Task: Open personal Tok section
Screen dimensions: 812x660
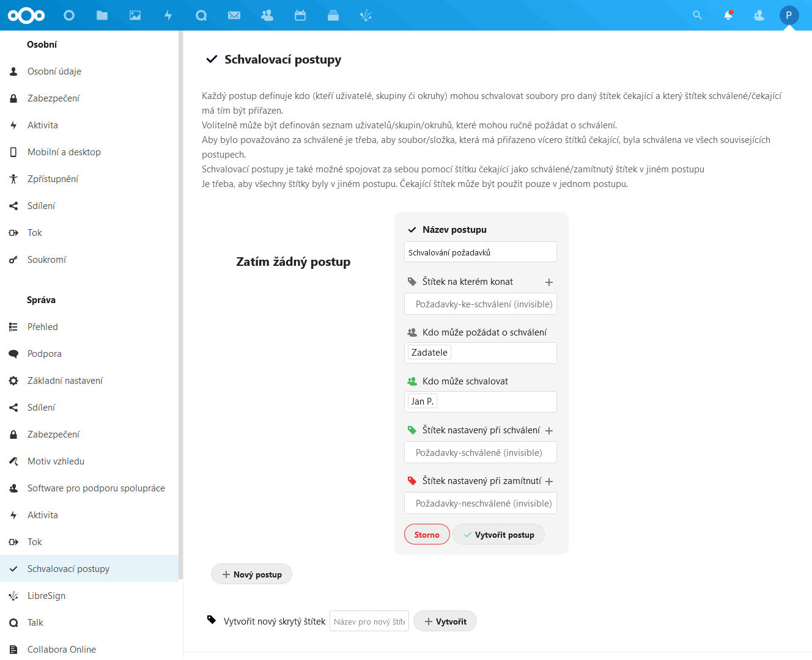Action: (89, 233)
